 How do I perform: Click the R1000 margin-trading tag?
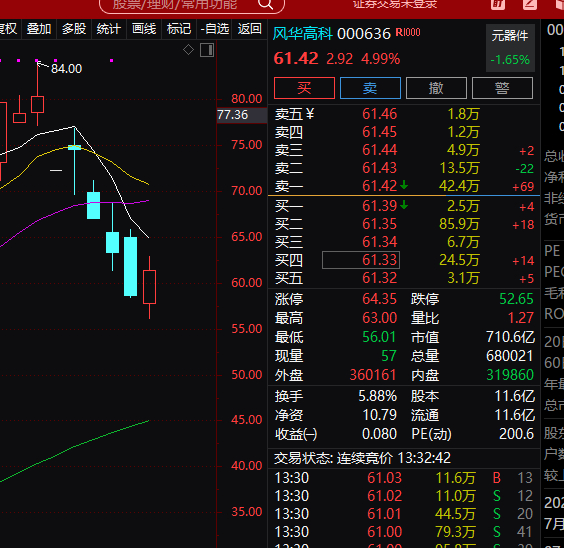408,32
